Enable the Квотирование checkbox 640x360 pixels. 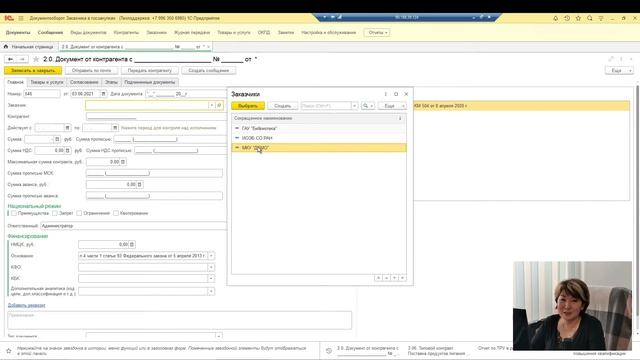pyautogui.click(x=116, y=213)
